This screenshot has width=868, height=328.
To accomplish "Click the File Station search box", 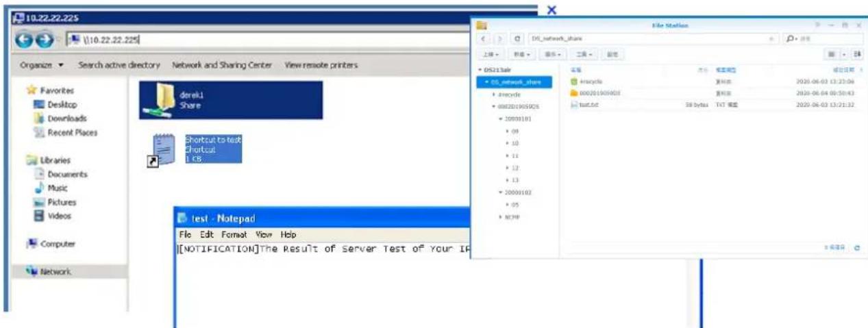I will [823, 39].
